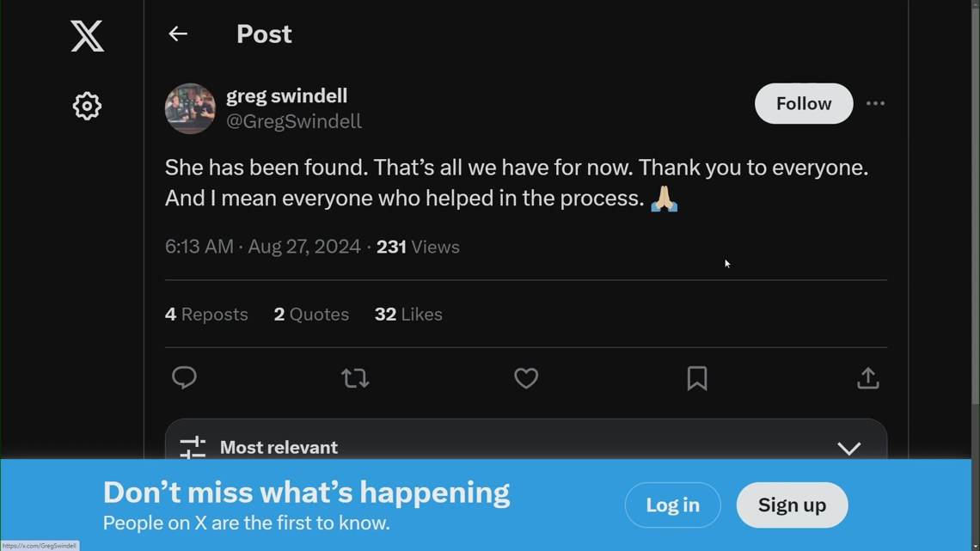Click the chevron on the Most relevant bar
Screen dimensions: 980x551
(x=849, y=448)
